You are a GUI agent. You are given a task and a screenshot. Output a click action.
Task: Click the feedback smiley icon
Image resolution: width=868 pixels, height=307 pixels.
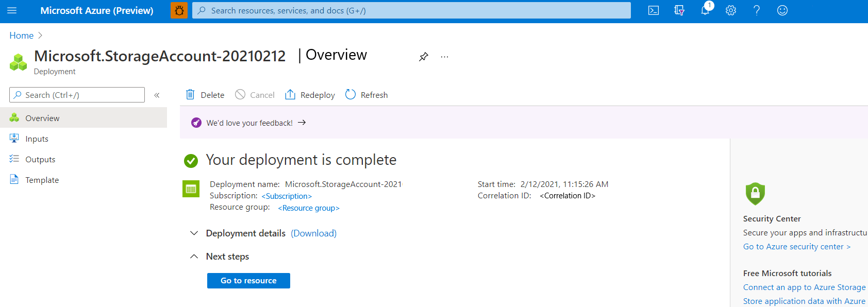782,10
